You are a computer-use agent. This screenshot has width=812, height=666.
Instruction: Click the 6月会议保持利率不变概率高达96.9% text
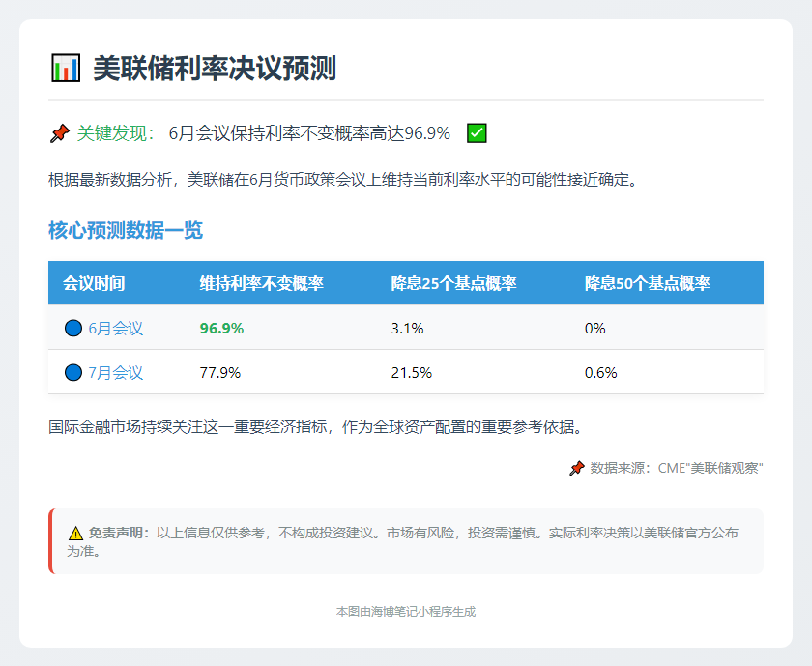point(309,133)
